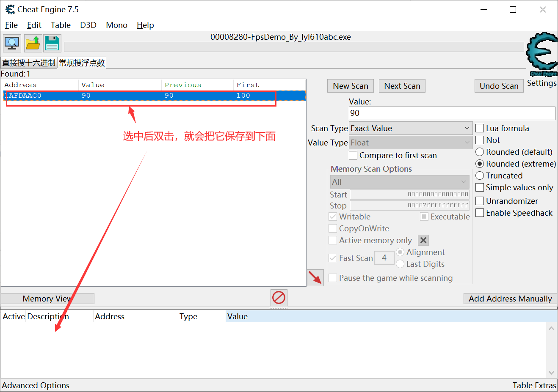Open the Scan Type dropdown
The image size is (558, 392).
[x=411, y=128]
